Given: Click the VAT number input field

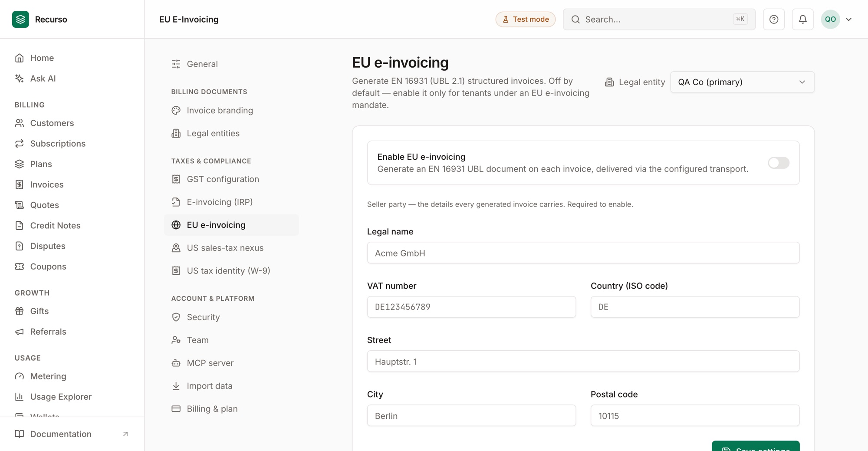Looking at the screenshot, I should click(471, 307).
